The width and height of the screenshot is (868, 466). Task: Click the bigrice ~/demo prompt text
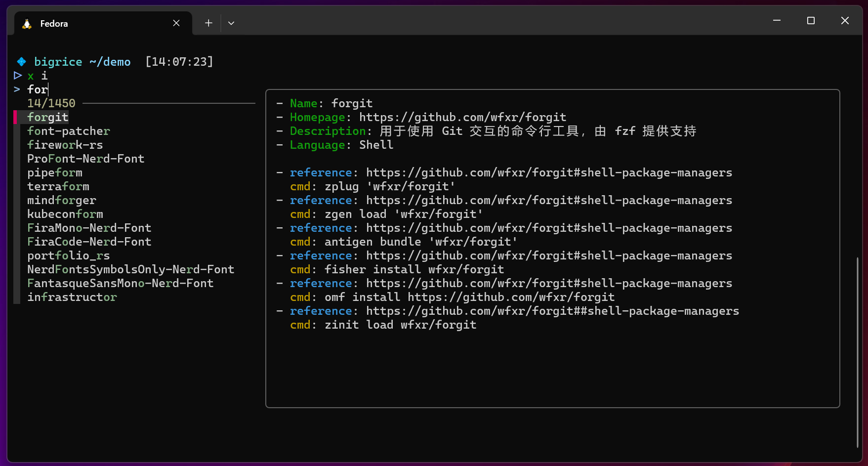[83, 62]
